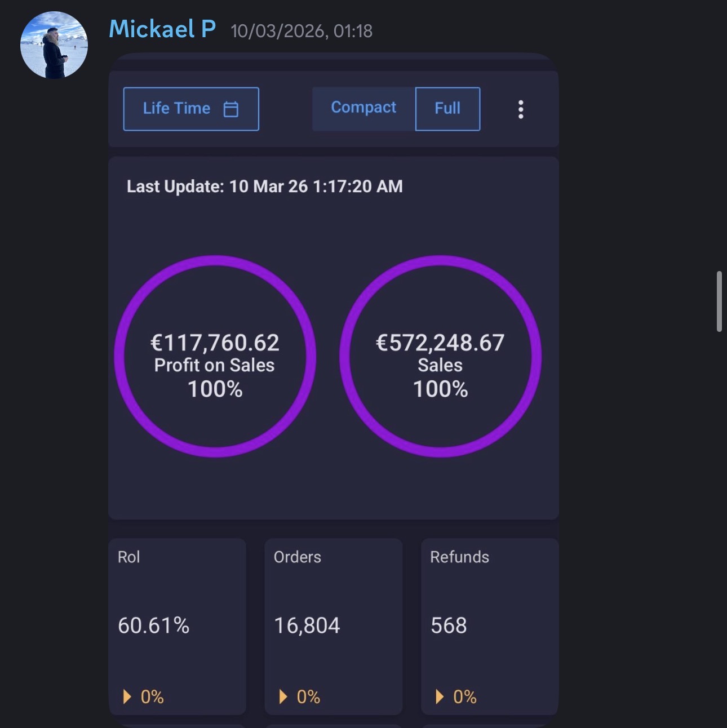Click the €572,248.67 Sales circle
This screenshot has width=727, height=728.
click(x=440, y=357)
